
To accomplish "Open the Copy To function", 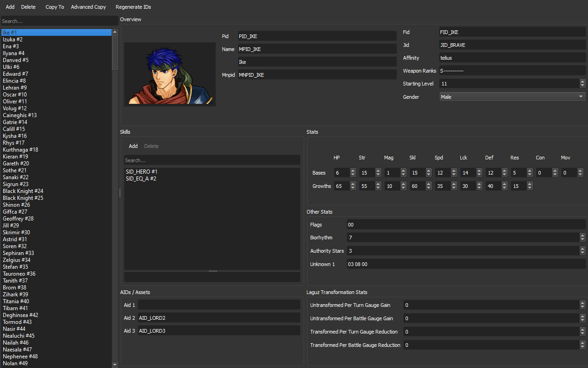I will click(54, 7).
